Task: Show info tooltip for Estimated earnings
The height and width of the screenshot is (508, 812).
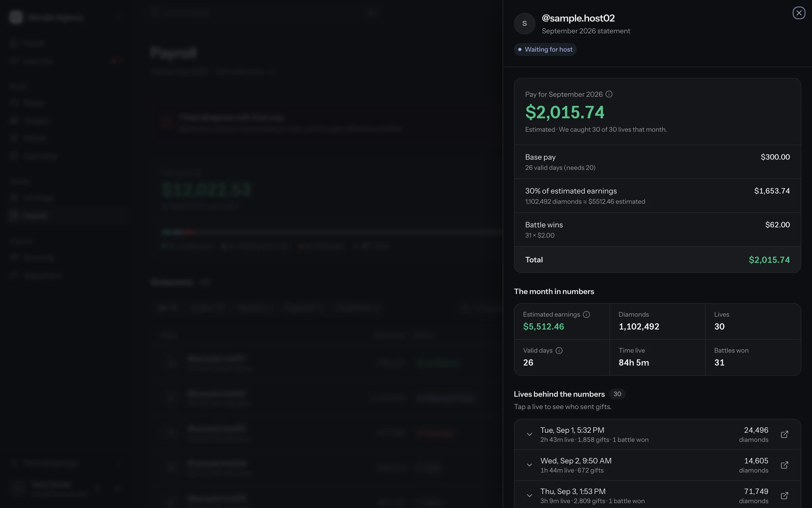Action: (x=586, y=314)
